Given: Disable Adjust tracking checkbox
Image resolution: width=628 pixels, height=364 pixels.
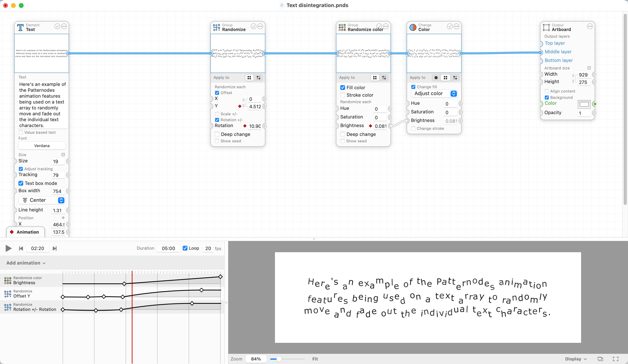Looking at the screenshot, I should coord(21,169).
